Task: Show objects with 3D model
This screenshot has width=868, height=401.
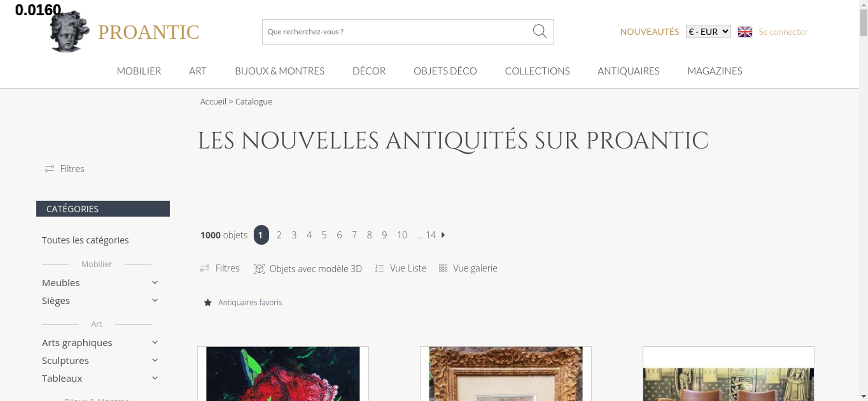Action: point(308,268)
